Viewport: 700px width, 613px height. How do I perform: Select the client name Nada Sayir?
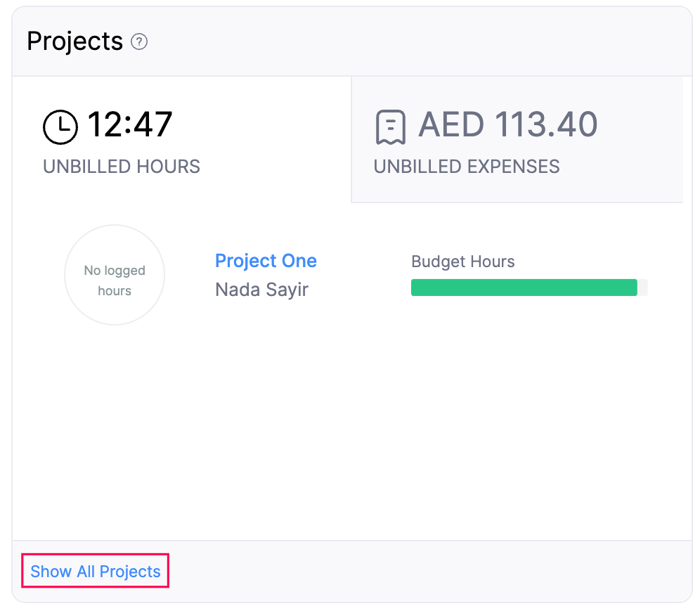(x=261, y=290)
